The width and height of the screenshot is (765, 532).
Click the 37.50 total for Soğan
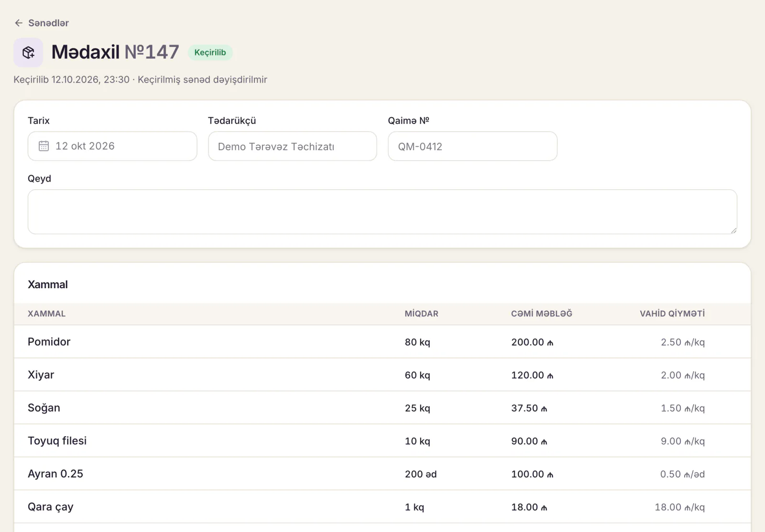[529, 408]
